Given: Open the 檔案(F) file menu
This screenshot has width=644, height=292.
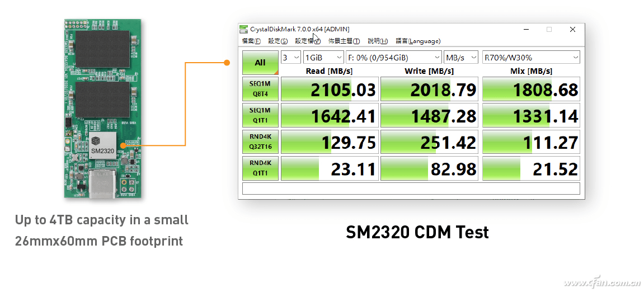Looking at the screenshot, I should 251,41.
